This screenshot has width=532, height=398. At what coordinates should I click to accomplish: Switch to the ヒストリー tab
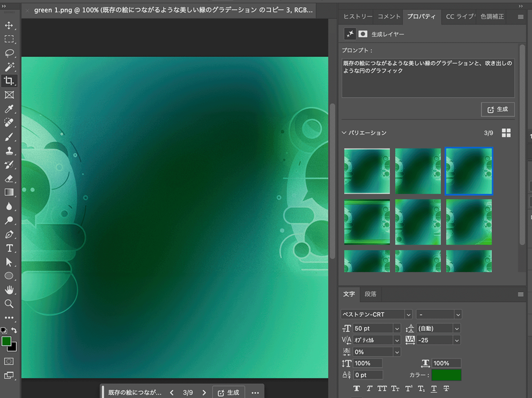click(358, 16)
